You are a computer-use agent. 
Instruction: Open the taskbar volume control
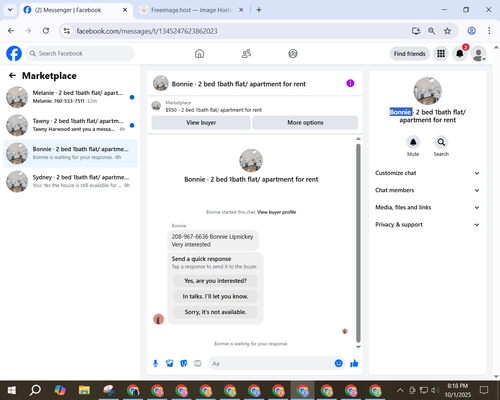(x=435, y=390)
